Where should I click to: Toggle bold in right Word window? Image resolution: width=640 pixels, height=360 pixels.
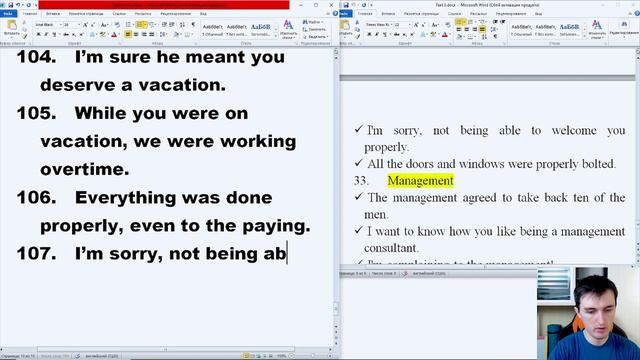[x=369, y=35]
